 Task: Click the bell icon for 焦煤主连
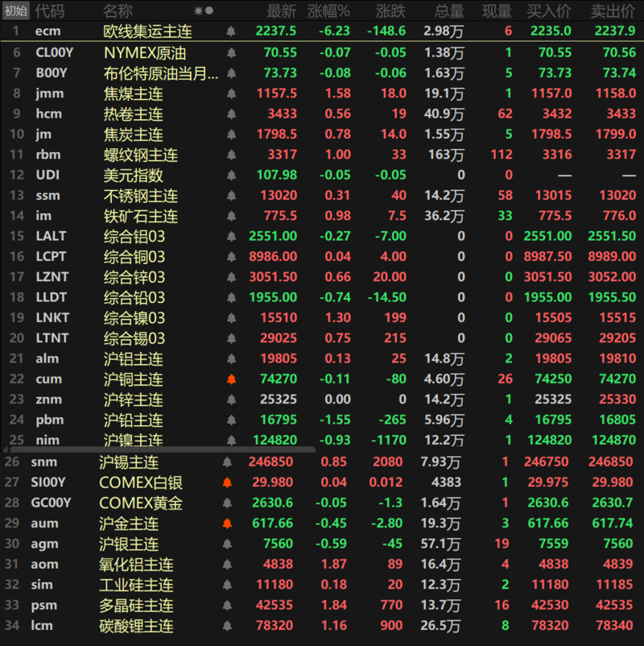tap(231, 93)
